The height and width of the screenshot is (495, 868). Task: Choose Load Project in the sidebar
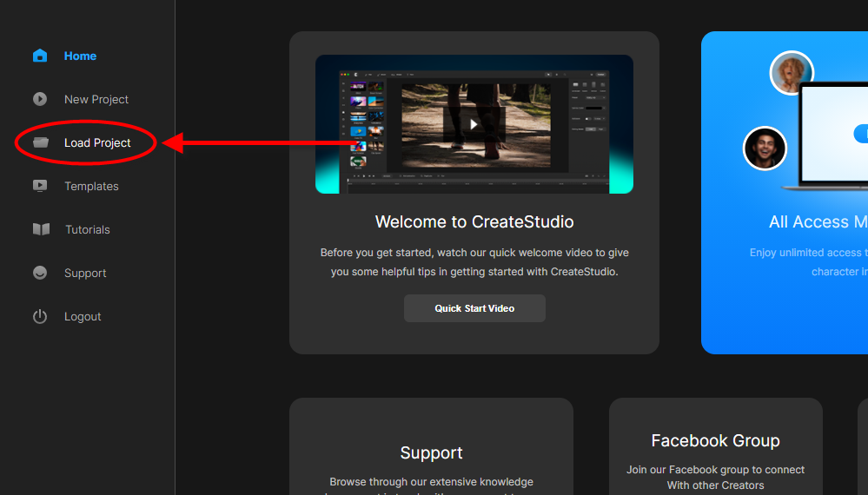pos(97,142)
